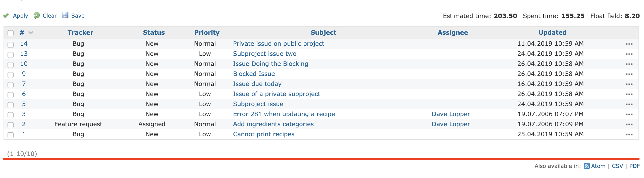Image resolution: width=644 pixels, height=178 pixels.
Task: Expand ellipsis menu for issue 3
Action: (629, 114)
